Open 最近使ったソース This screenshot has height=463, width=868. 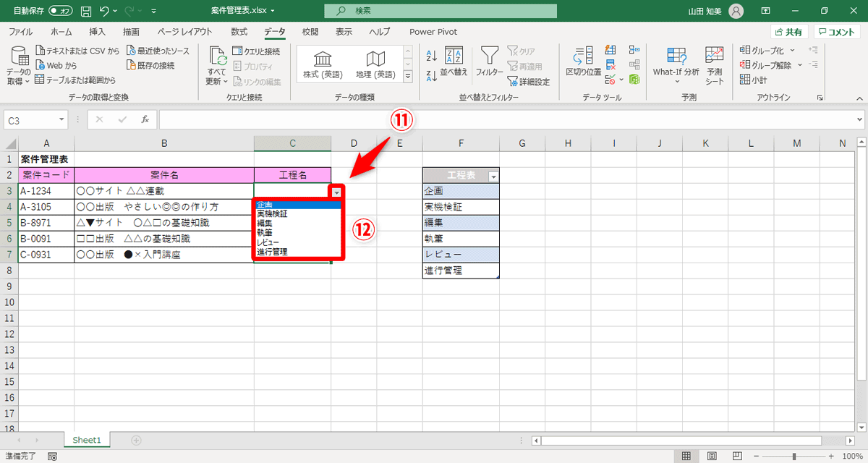(x=158, y=51)
